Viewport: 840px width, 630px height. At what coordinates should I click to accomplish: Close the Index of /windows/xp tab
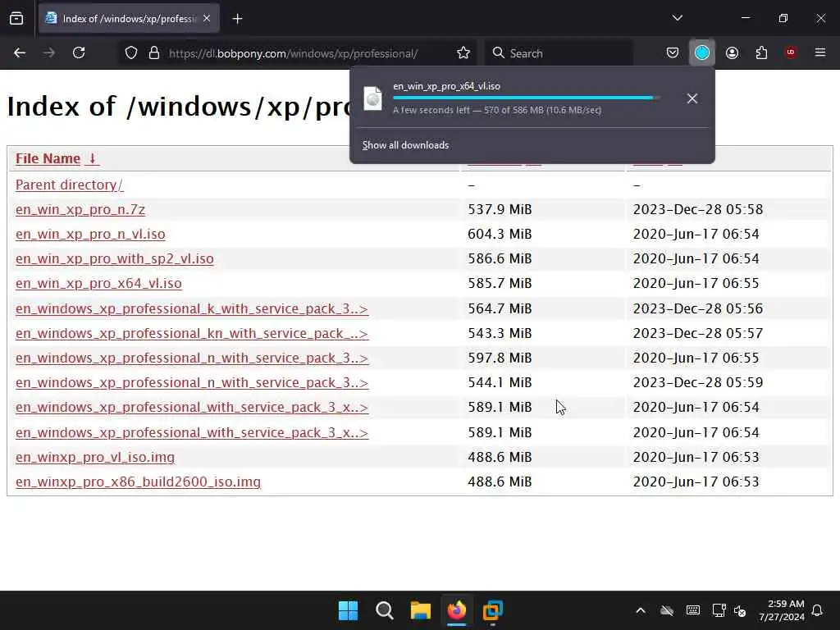coord(207,19)
